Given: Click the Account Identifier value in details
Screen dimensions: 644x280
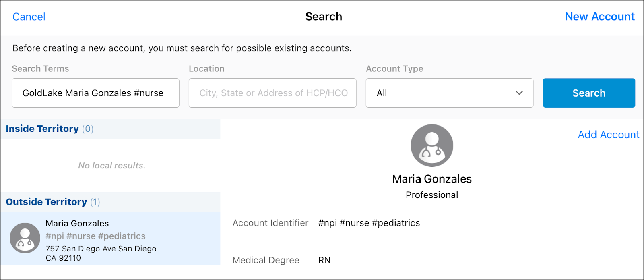Looking at the screenshot, I should 369,223.
